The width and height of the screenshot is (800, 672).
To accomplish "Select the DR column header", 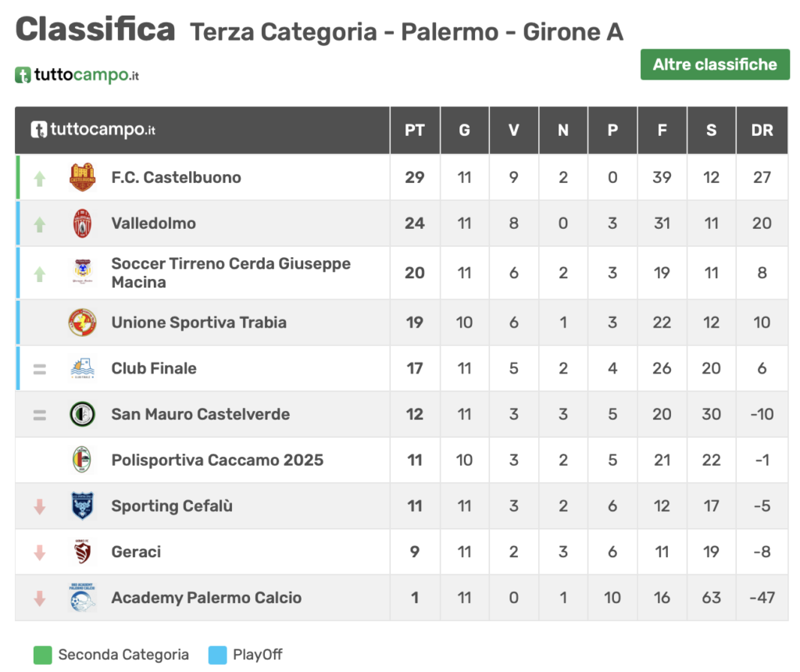I will tap(762, 130).
